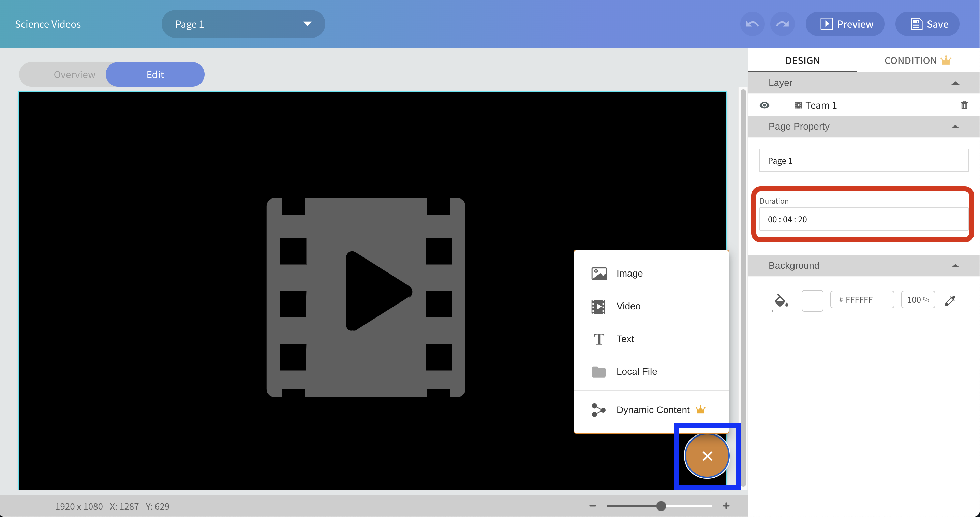Viewport: 980px width, 517px height.
Task: Click the white background color swatch
Action: tap(812, 300)
